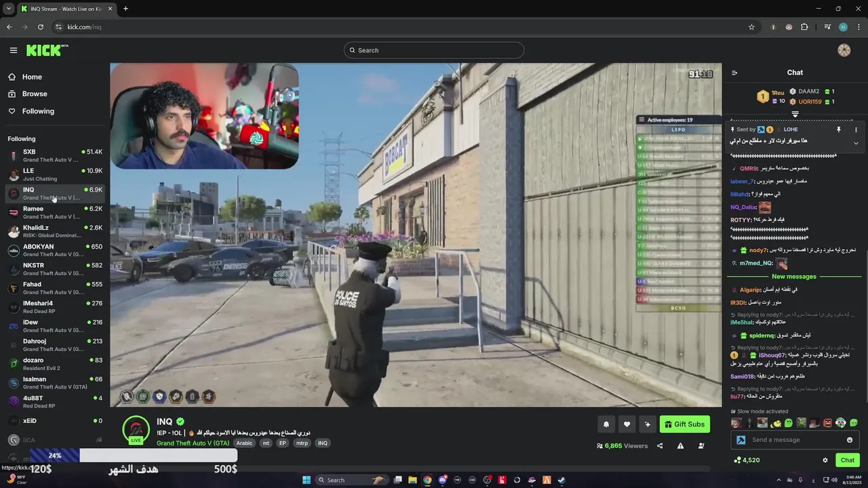Expand the pinned message chevron
868x488 pixels.
pos(856,142)
